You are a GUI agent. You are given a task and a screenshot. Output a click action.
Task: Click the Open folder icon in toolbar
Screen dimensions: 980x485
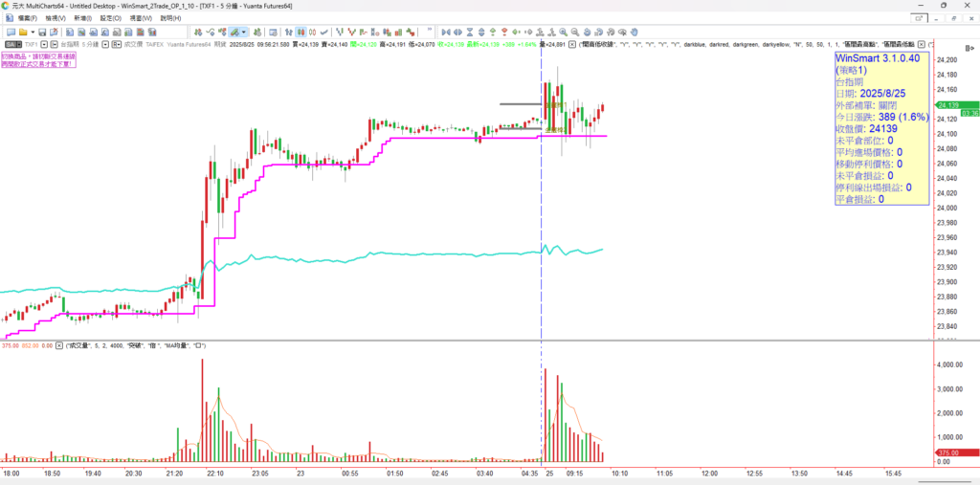pyautogui.click(x=24, y=32)
